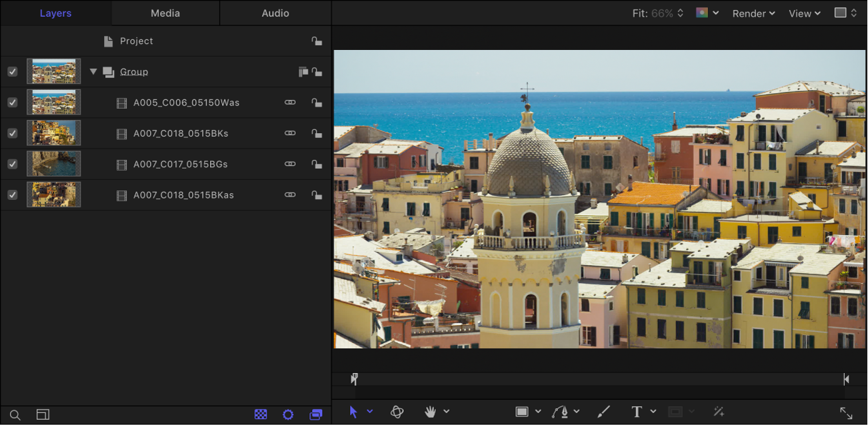Click the magic wand adjust icon in the toolbar

[x=718, y=412]
